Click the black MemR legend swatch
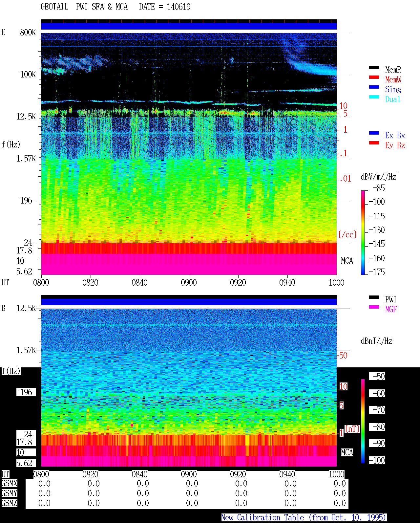420x523 pixels. [374, 68]
